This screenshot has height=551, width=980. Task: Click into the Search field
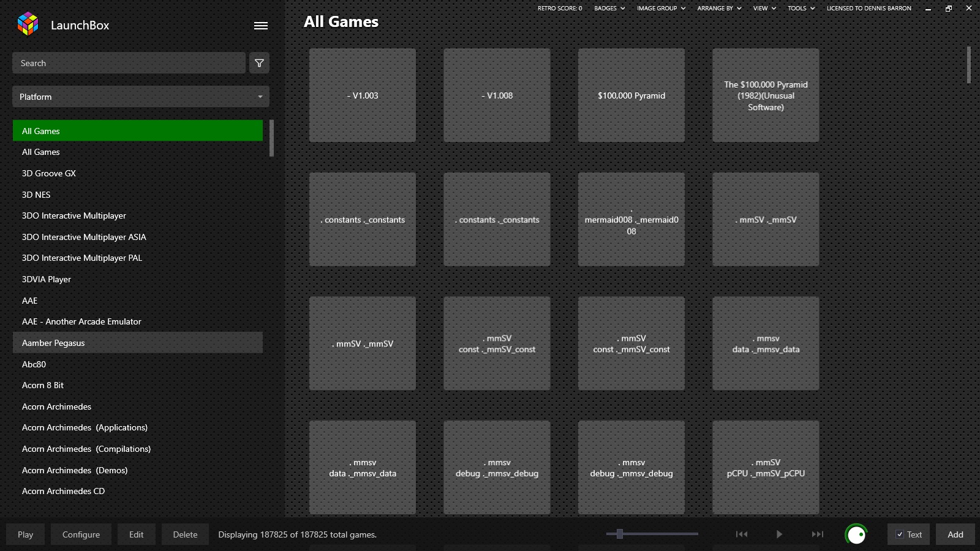129,63
